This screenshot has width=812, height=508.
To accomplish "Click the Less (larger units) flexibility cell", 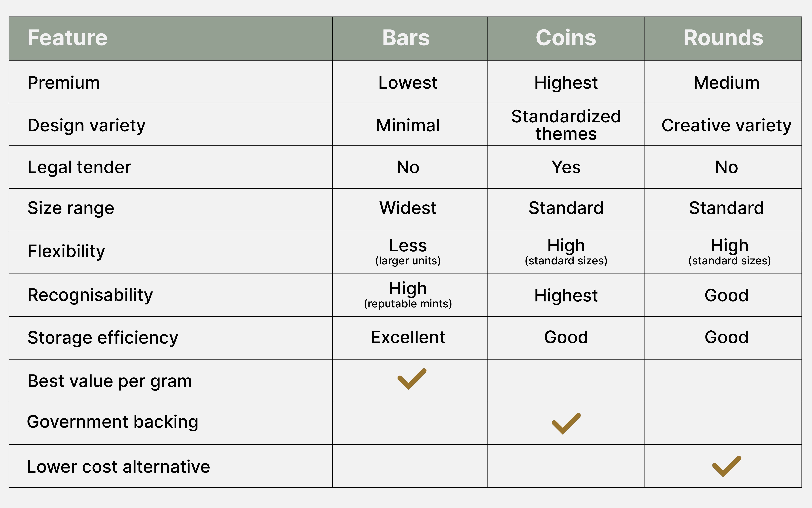I will pyautogui.click(x=408, y=251).
